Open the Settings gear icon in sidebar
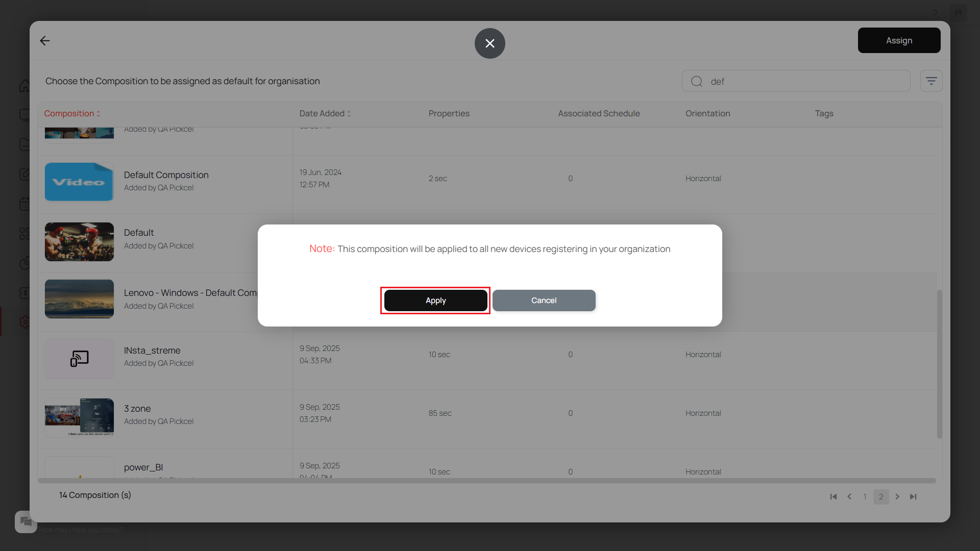This screenshot has width=980, height=551. tap(26, 322)
